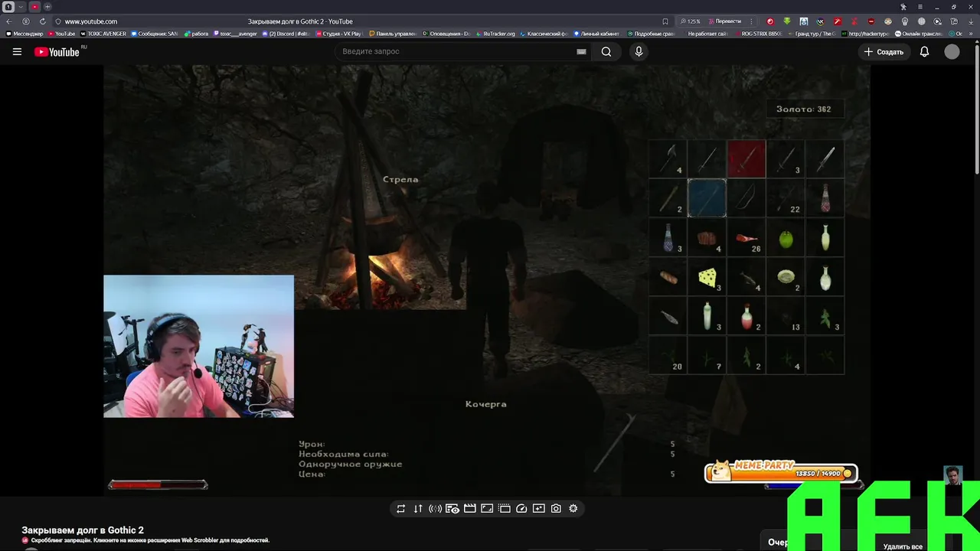Toggle the volume boost icon in the enhancer toolbar
980x551 pixels.
click(435, 508)
